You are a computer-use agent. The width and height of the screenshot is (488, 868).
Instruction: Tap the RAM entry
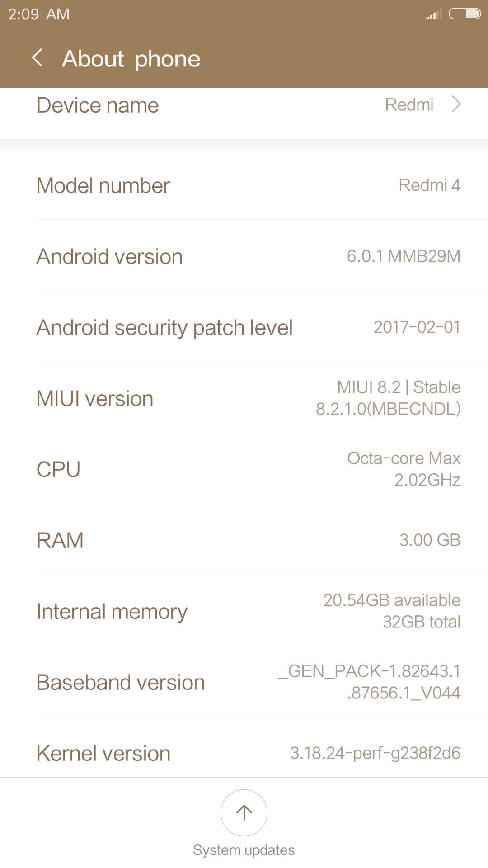244,540
